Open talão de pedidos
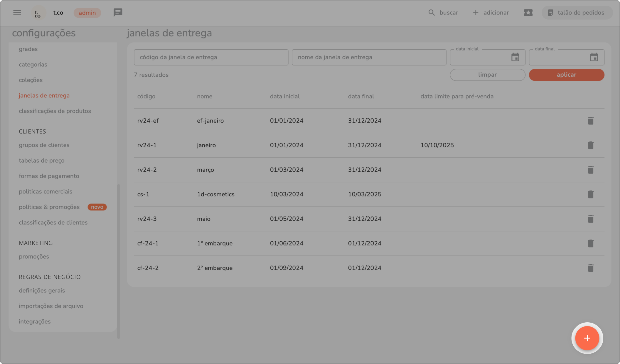The height and width of the screenshot is (364, 620). 577,13
